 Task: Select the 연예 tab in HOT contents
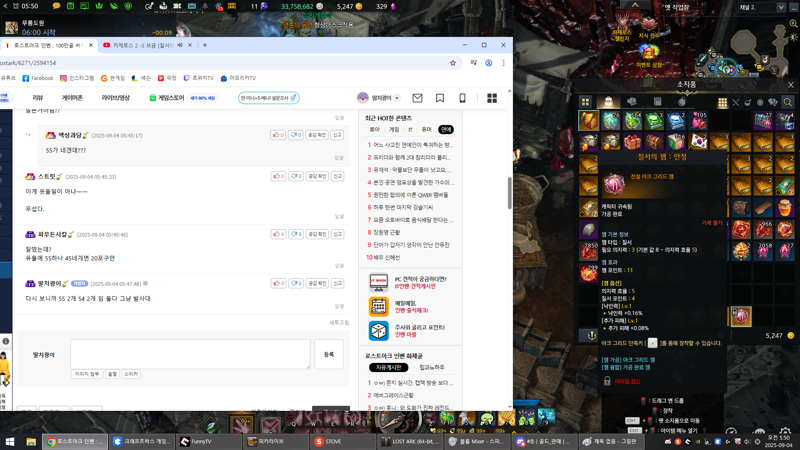446,130
